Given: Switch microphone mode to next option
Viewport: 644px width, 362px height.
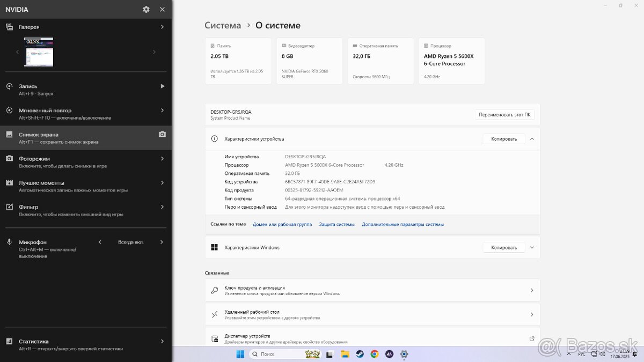Looking at the screenshot, I should (162, 242).
